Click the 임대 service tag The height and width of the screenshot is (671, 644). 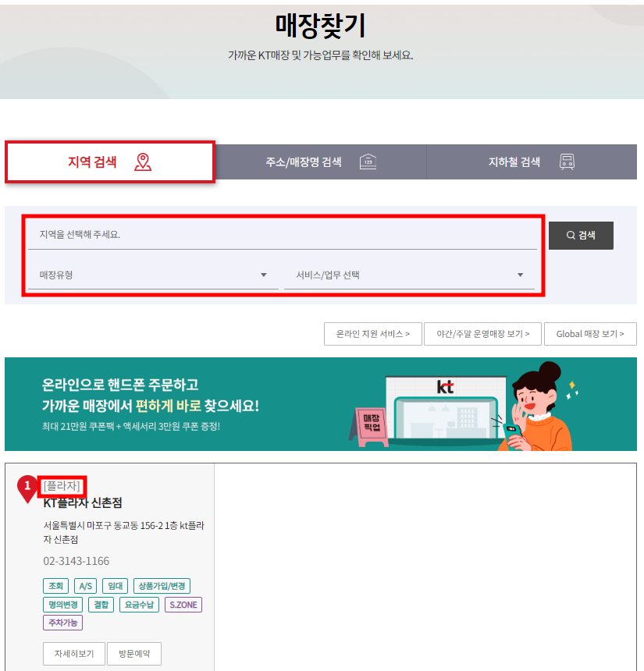(116, 586)
